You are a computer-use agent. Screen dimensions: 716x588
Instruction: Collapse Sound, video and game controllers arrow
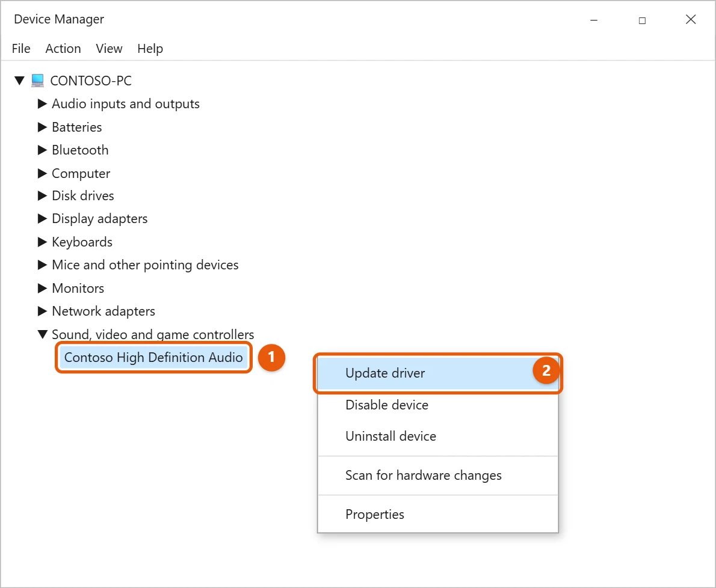[x=42, y=334]
